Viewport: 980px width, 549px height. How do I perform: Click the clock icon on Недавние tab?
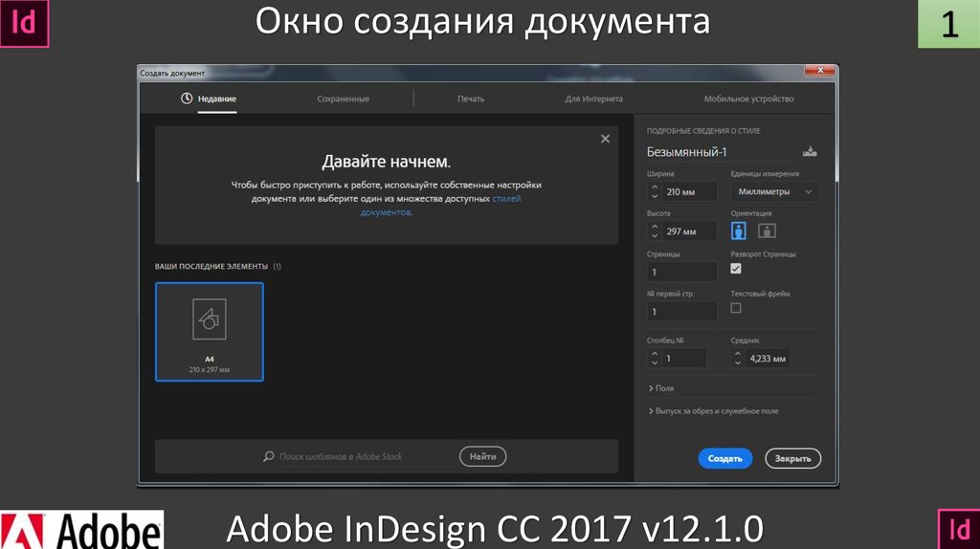187,99
